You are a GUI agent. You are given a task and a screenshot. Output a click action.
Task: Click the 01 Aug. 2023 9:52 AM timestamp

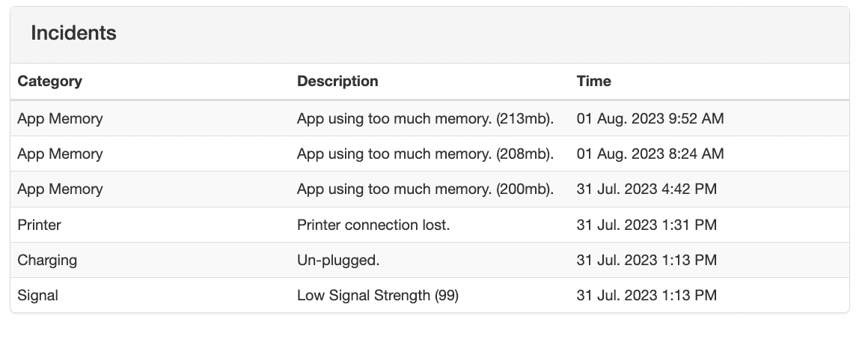[650, 118]
